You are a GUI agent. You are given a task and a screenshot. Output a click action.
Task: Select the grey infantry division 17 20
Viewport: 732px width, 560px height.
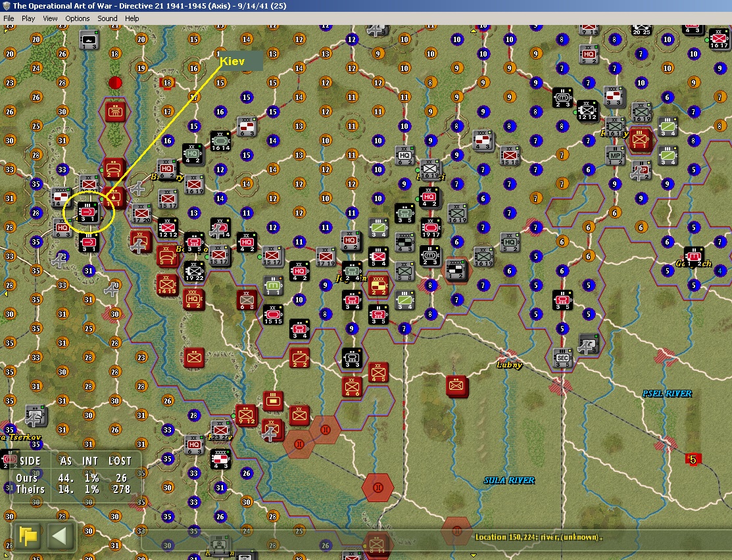click(x=141, y=214)
